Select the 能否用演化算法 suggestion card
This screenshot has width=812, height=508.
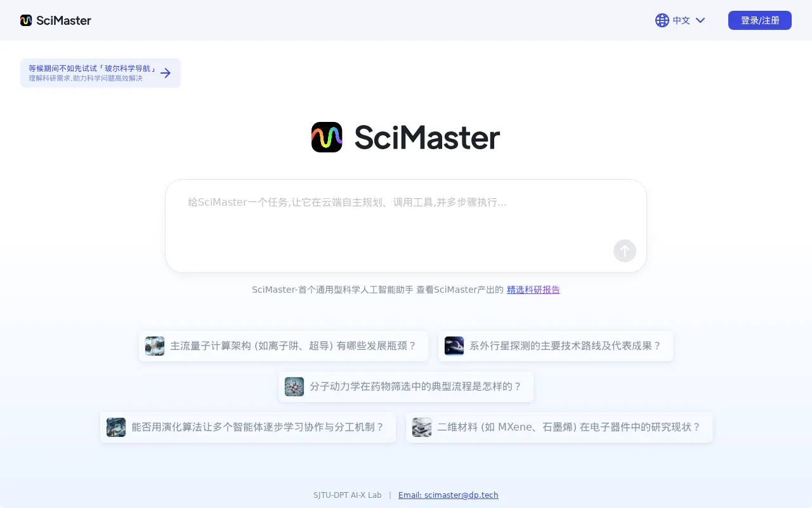(248, 427)
